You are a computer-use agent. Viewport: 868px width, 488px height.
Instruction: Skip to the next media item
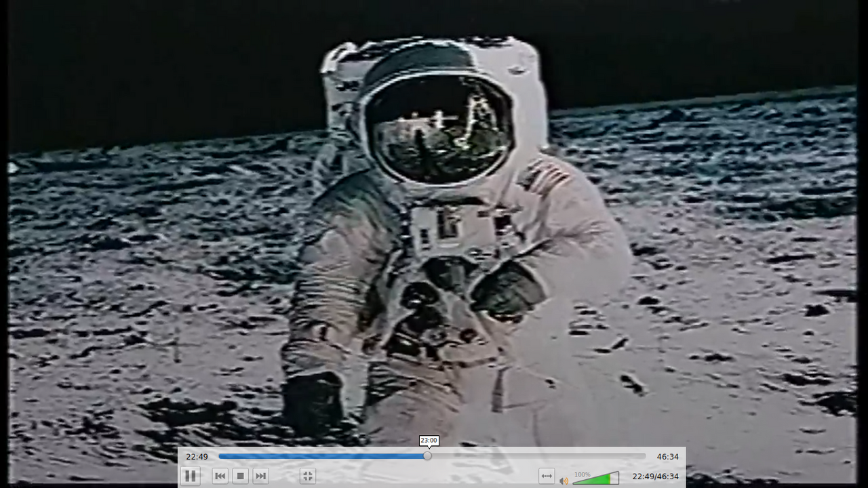260,476
